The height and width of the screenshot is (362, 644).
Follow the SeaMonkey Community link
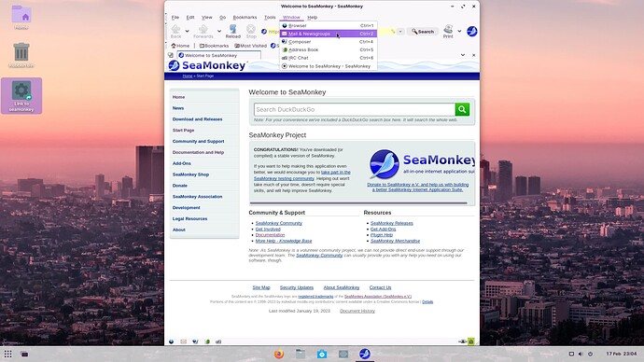coord(278,223)
